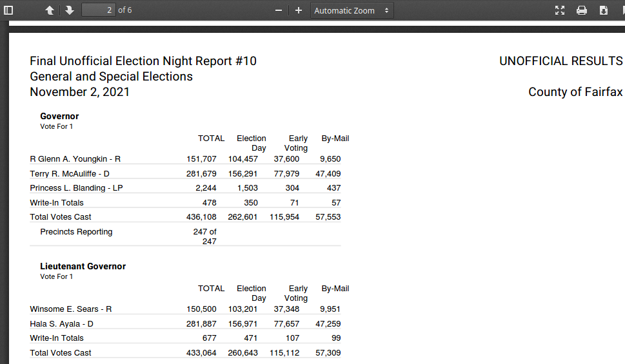Click Governor Early Voting total 115,954
The width and height of the screenshot is (625, 364).
point(284,217)
